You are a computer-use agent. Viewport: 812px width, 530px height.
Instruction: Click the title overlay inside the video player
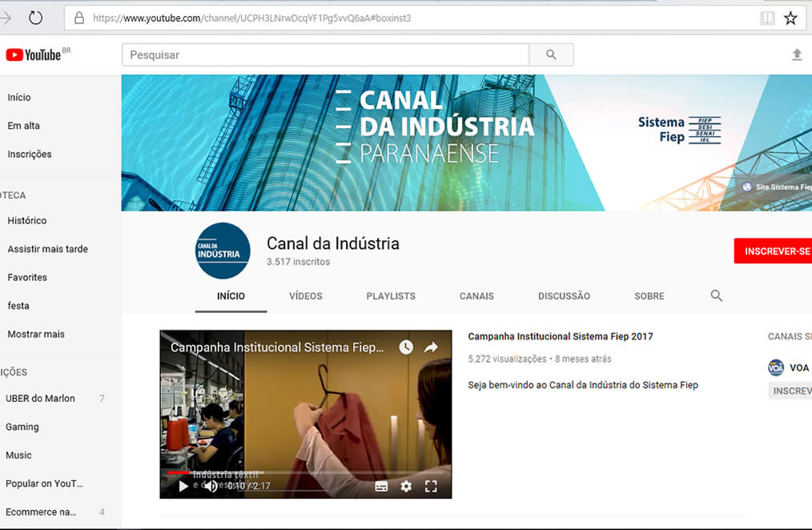pyautogui.click(x=277, y=347)
